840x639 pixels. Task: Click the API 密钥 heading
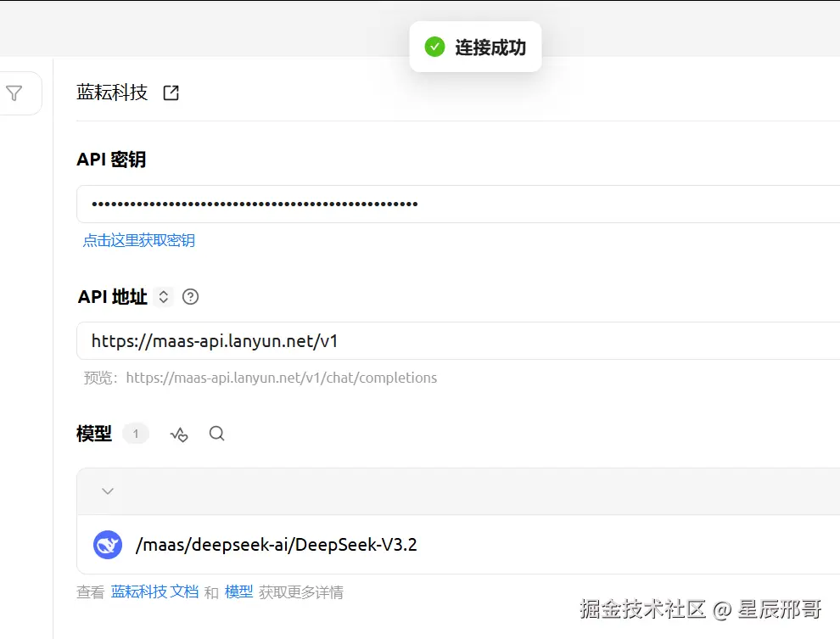click(111, 160)
